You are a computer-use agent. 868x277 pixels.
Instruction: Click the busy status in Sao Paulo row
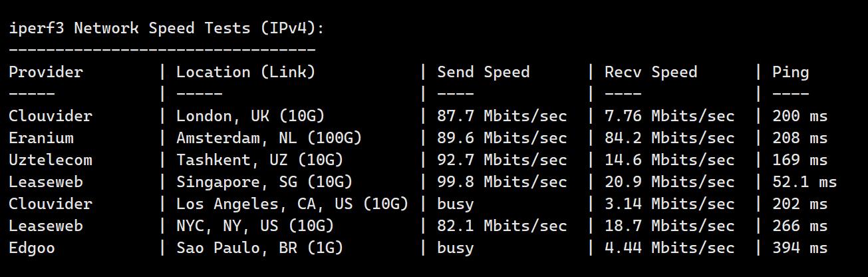tap(455, 248)
